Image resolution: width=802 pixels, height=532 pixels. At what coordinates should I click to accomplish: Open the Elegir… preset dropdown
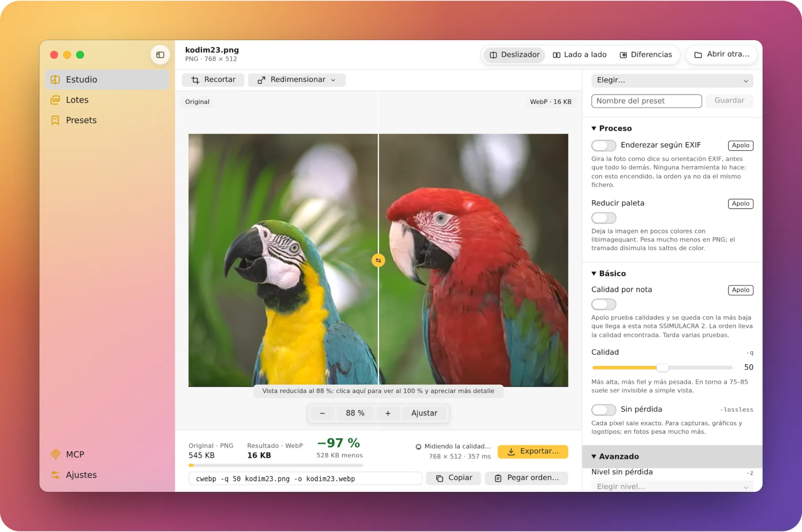coord(672,80)
